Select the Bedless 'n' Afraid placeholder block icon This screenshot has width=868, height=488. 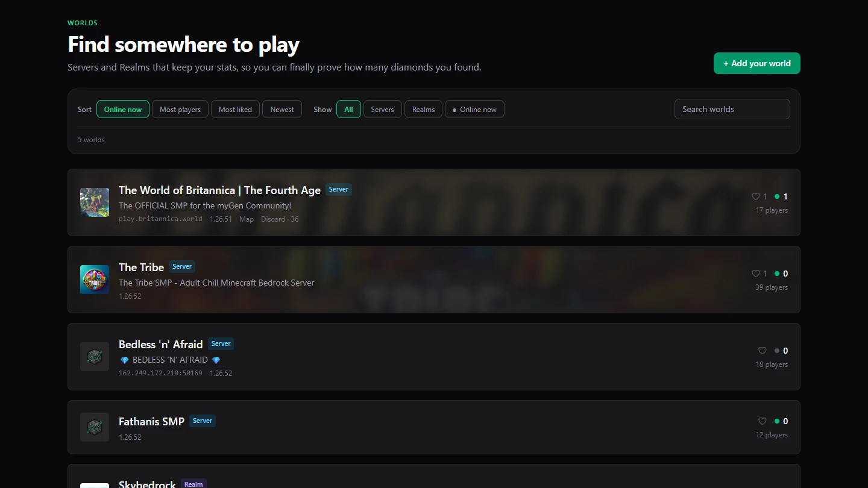[x=95, y=357]
